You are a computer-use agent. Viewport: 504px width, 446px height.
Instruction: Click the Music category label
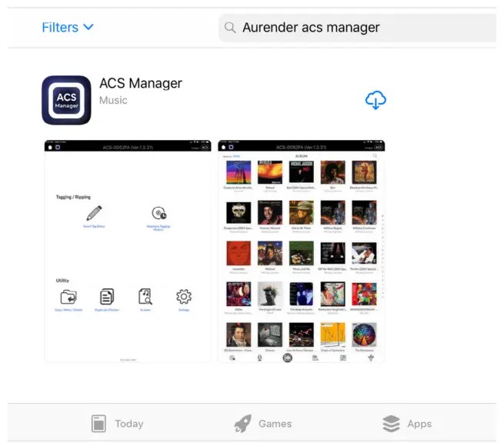click(113, 100)
